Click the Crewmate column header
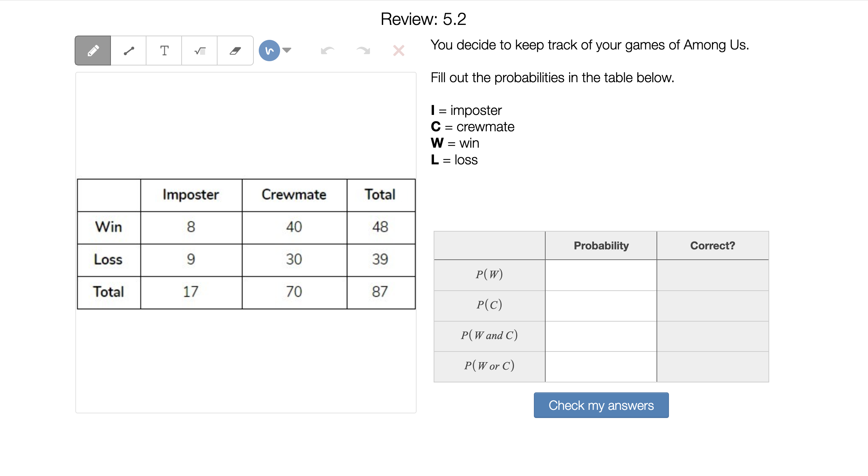The width and height of the screenshot is (868, 476). pyautogui.click(x=294, y=195)
